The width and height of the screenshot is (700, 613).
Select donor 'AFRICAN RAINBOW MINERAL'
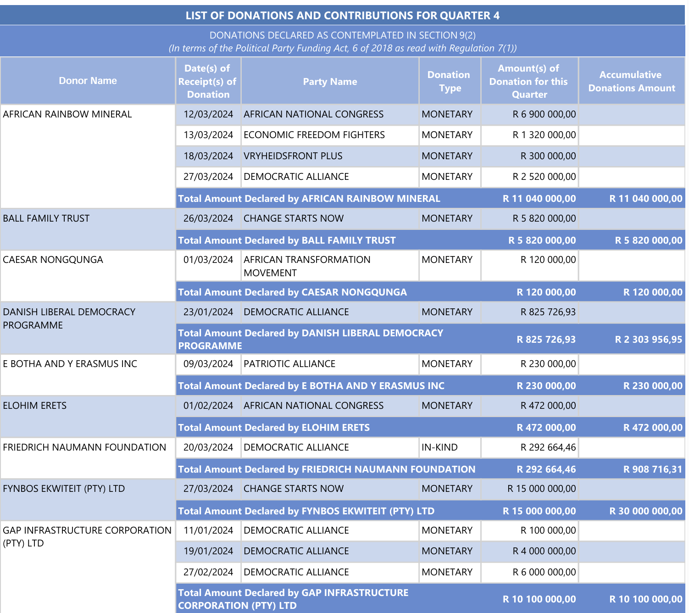67,114
